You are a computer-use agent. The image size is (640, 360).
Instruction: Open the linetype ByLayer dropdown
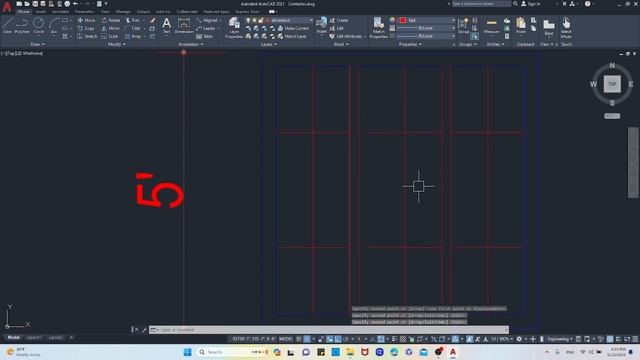tap(427, 36)
